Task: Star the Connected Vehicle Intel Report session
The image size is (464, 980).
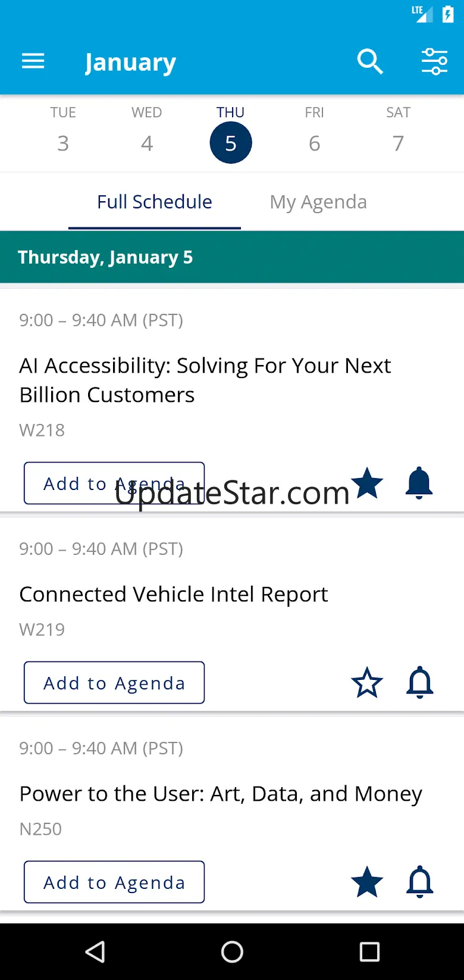Action: (x=367, y=682)
